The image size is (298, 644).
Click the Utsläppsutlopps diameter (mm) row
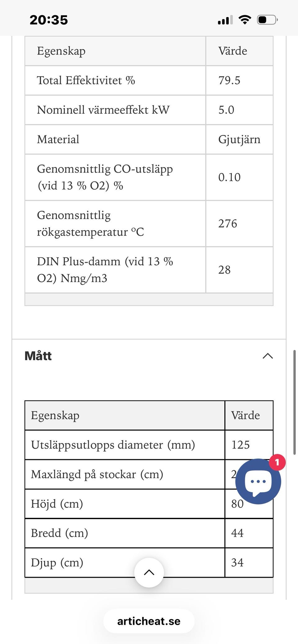(x=113, y=445)
